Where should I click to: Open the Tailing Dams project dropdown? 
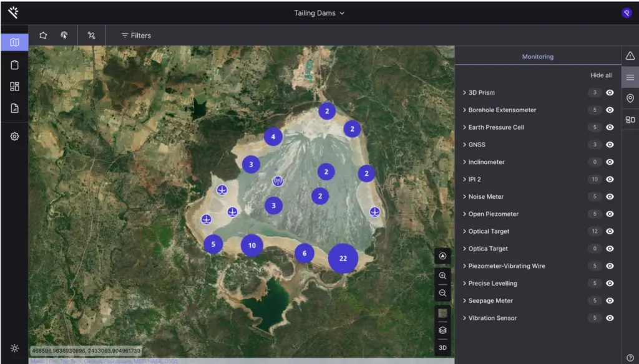pos(319,13)
